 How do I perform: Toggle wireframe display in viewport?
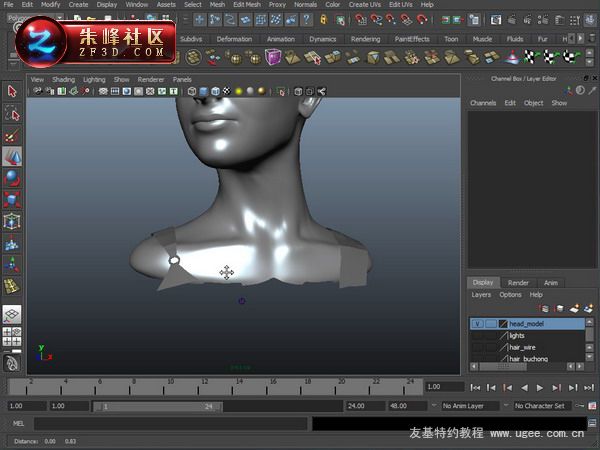pos(192,91)
